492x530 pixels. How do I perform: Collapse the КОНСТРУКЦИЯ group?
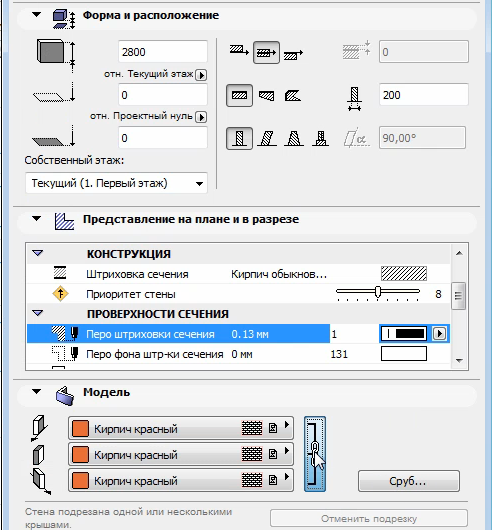38,253
